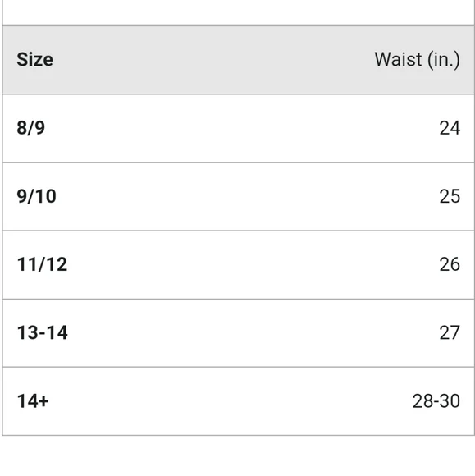This screenshot has width=475, height=476.
Task: Select the 9/10 size cell
Action: (36, 196)
